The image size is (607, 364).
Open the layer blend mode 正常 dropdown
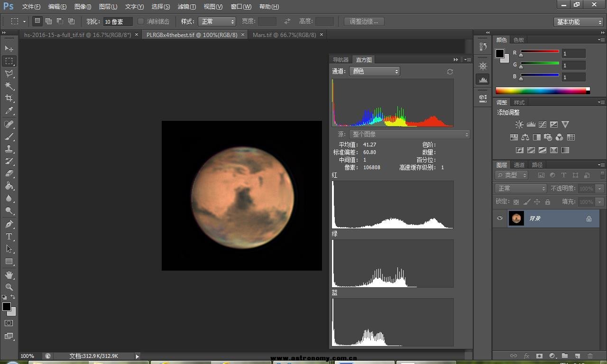coord(521,189)
